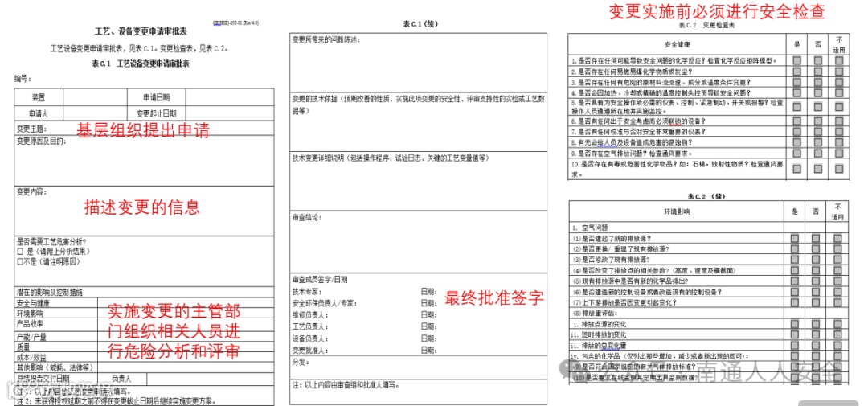Check 是 for (4)排放点的相关参数
868x406 pixels.
point(795,270)
